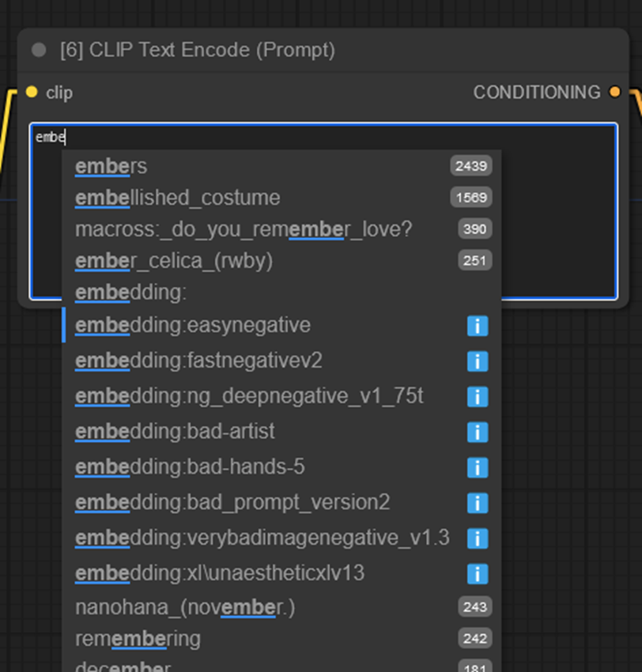Open info for embedding:bad_prompt_version2
The width and height of the screenshot is (642, 672).
coord(477,504)
